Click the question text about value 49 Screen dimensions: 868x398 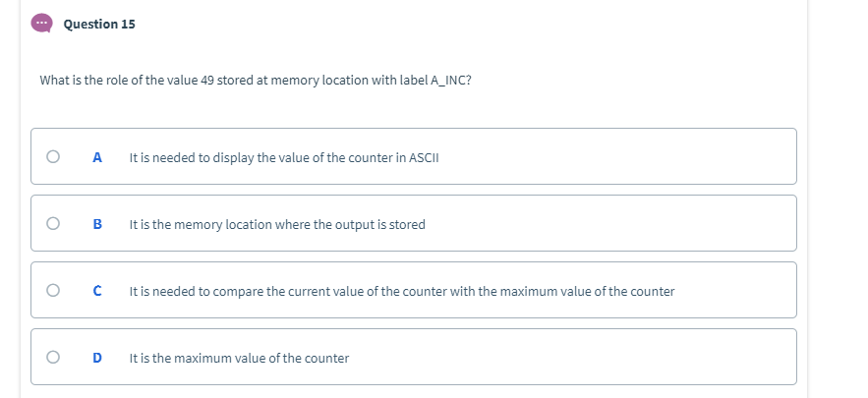coord(256,81)
